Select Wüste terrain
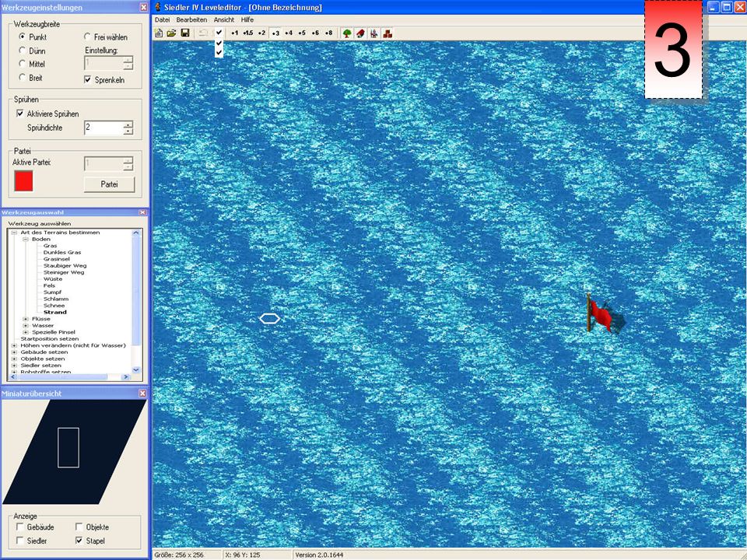747x560 pixels. (x=52, y=279)
